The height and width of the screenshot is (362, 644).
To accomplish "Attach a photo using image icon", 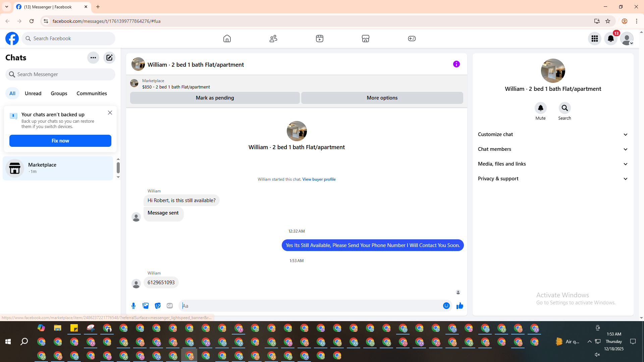I will click(x=146, y=306).
